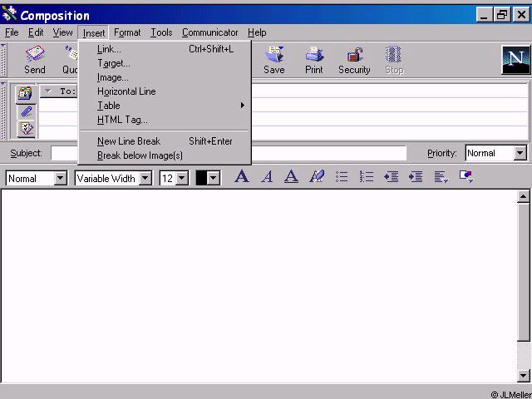Screen dimensions: 532x399
Task: Open the File menu
Action: tap(12, 32)
